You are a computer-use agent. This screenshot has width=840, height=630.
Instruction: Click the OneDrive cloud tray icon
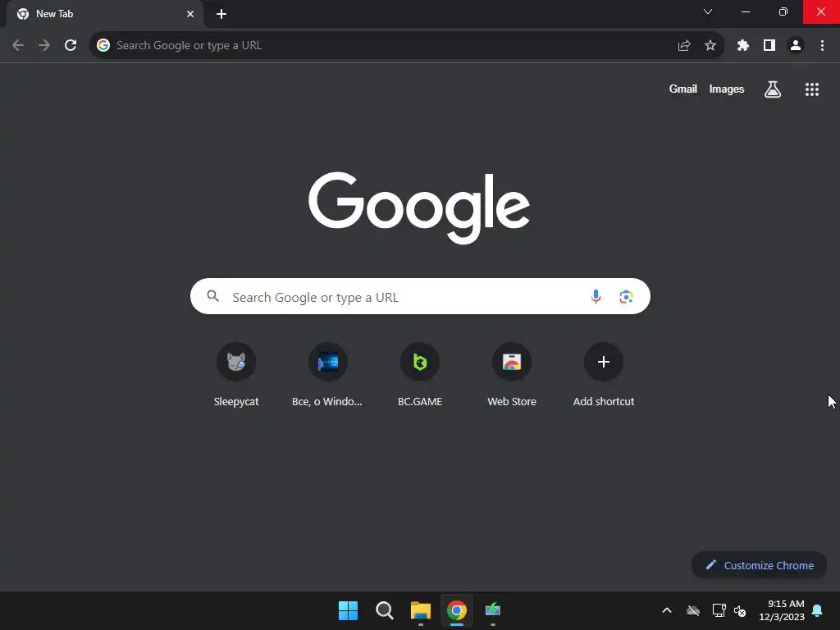pyautogui.click(x=693, y=610)
